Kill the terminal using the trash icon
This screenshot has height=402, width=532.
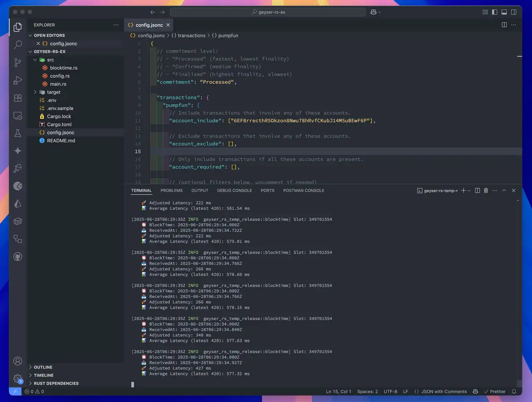click(x=486, y=191)
